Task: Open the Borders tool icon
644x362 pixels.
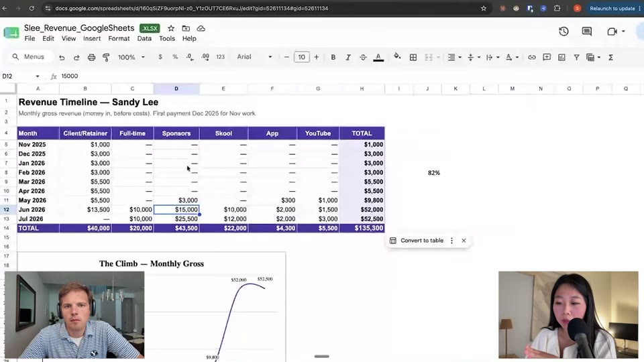Action: pos(413,58)
